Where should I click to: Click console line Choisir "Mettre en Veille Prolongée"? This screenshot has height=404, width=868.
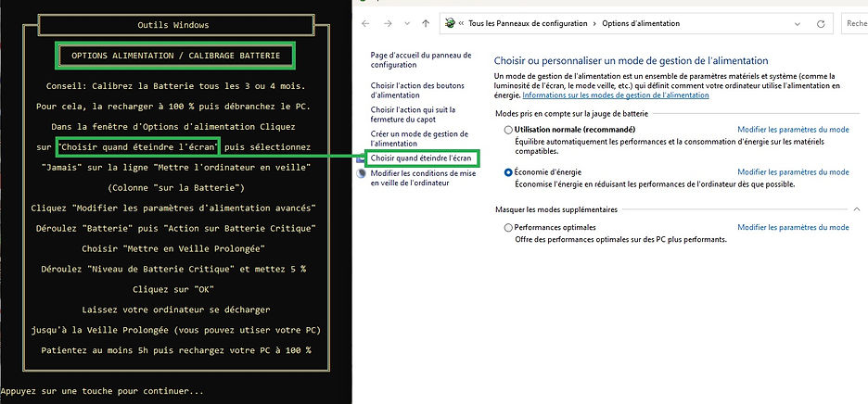click(x=173, y=248)
